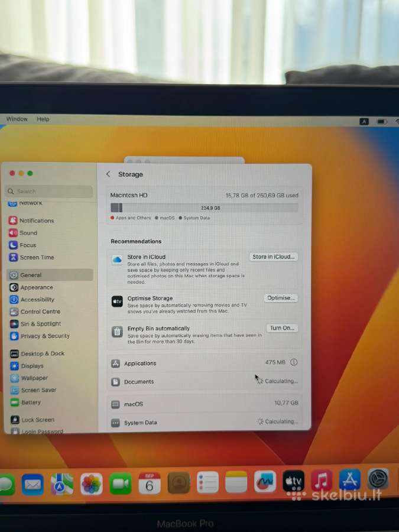Click the Macintosh HD label

point(129,195)
